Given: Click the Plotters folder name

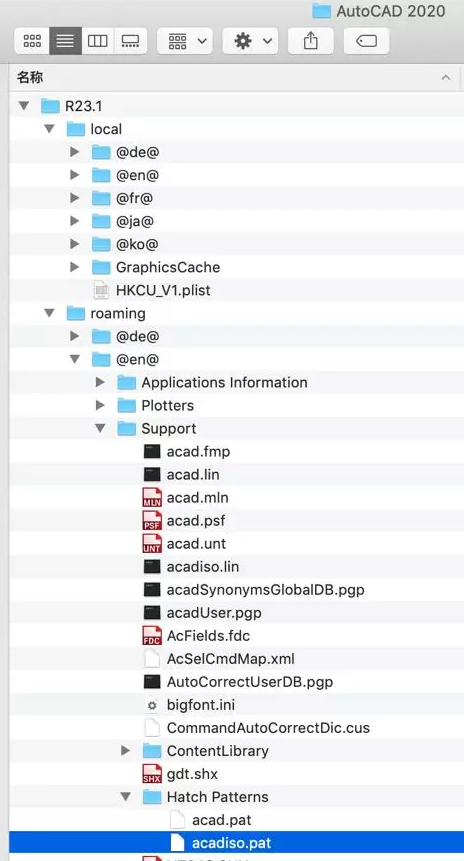Looking at the screenshot, I should pos(167,406).
